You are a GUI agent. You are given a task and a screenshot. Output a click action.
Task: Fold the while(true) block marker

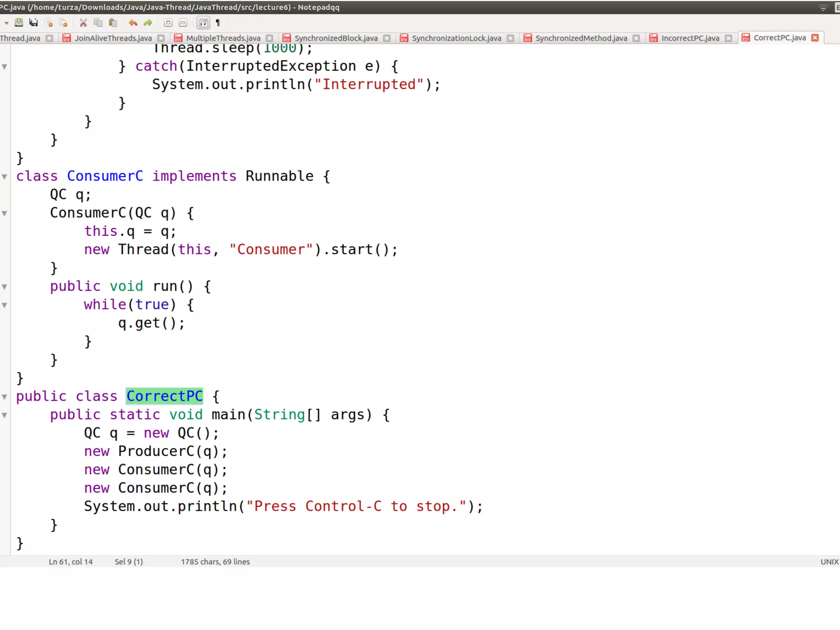[x=5, y=305]
